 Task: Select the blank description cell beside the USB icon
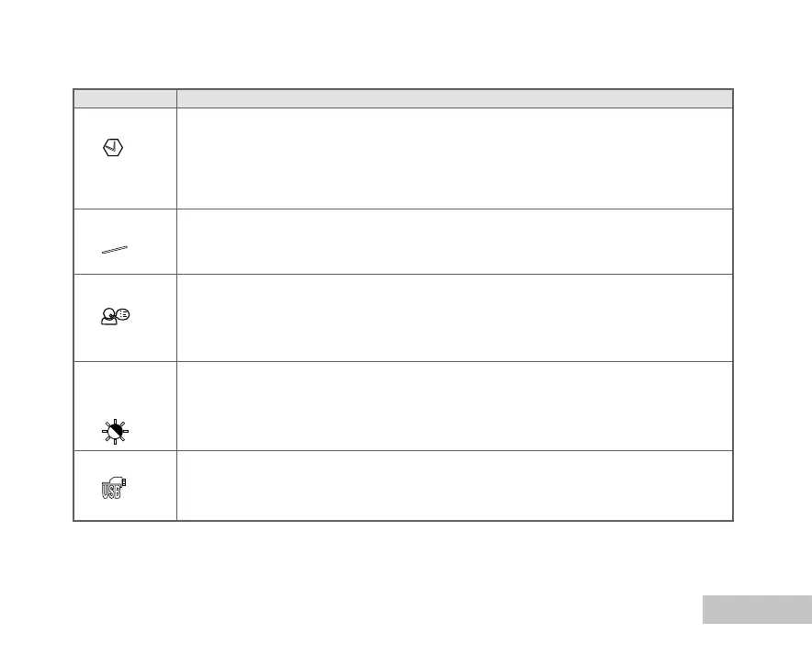pos(454,485)
